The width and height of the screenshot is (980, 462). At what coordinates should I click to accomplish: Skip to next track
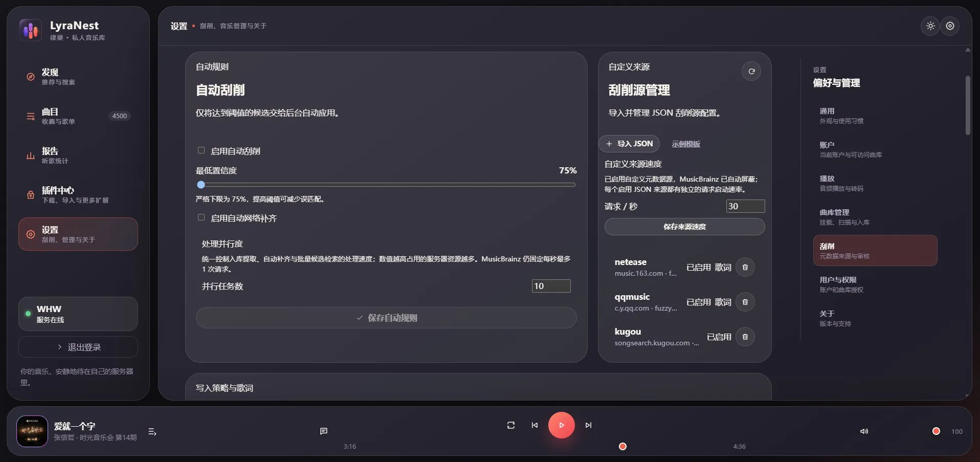(x=588, y=425)
